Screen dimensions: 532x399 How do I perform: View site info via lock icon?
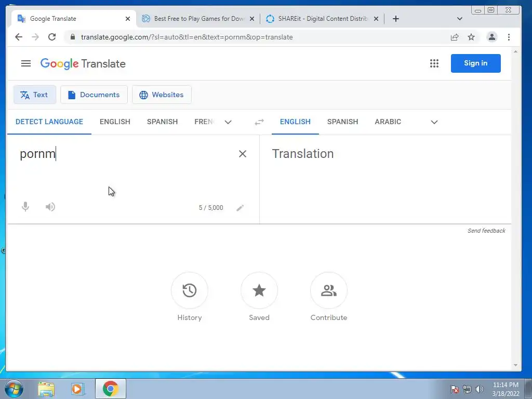coord(73,37)
